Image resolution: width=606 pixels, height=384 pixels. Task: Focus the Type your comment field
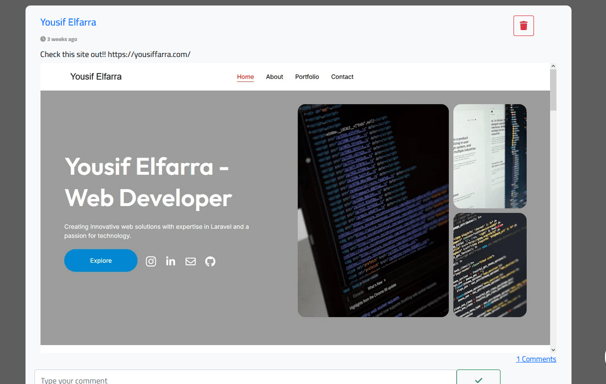[x=245, y=377]
